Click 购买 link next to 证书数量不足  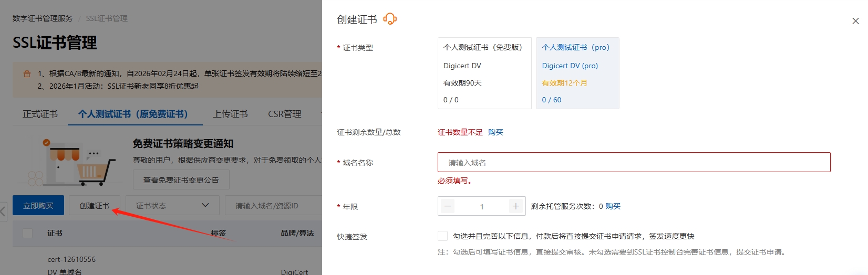495,132
